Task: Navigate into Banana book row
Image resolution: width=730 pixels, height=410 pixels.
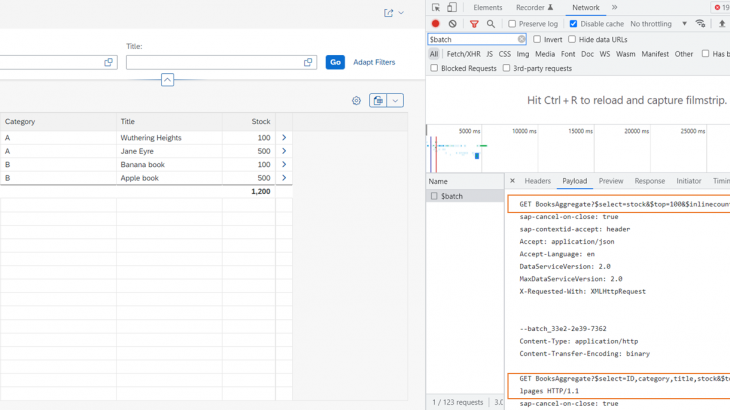Action: (284, 165)
